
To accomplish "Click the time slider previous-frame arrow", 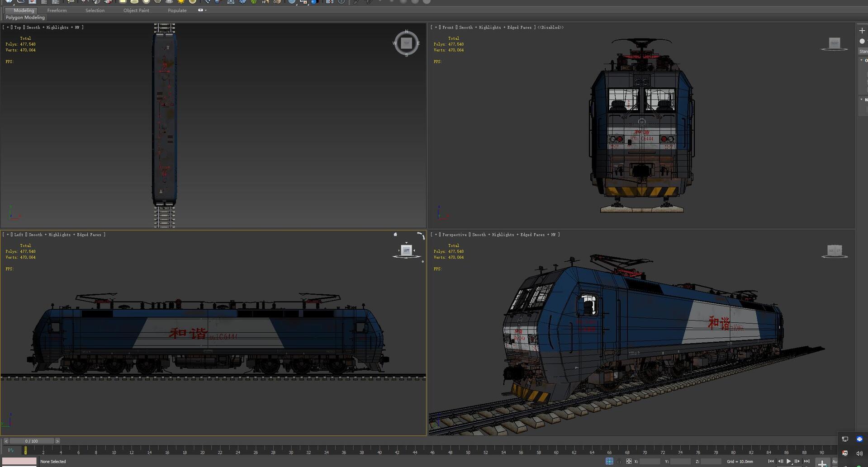I will [6, 441].
